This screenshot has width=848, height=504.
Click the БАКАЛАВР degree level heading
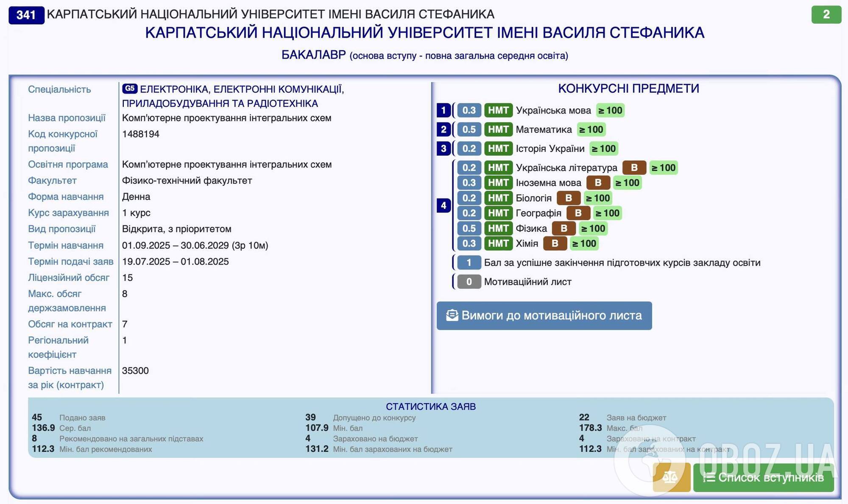click(x=314, y=55)
